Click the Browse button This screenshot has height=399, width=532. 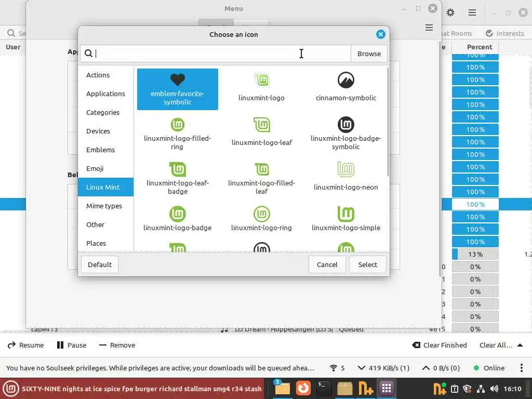(369, 54)
